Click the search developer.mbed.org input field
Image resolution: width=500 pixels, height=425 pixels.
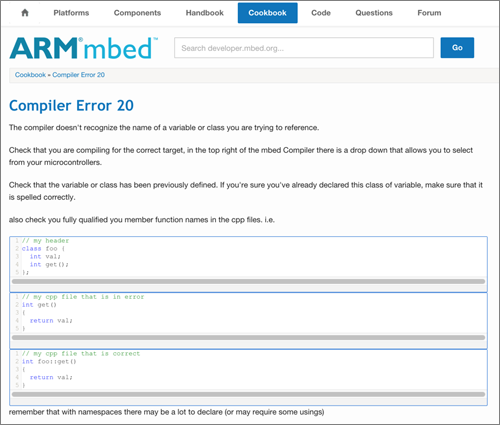pyautogui.click(x=304, y=48)
